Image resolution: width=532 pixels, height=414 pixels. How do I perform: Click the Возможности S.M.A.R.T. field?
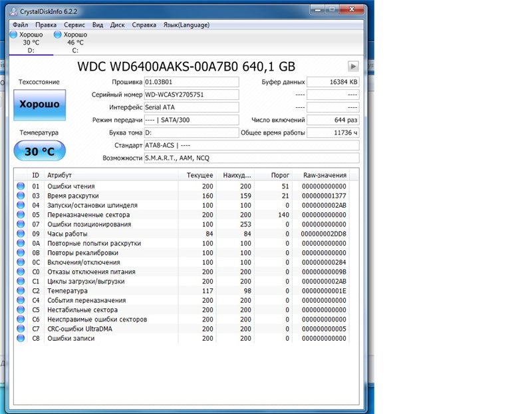click(x=251, y=158)
